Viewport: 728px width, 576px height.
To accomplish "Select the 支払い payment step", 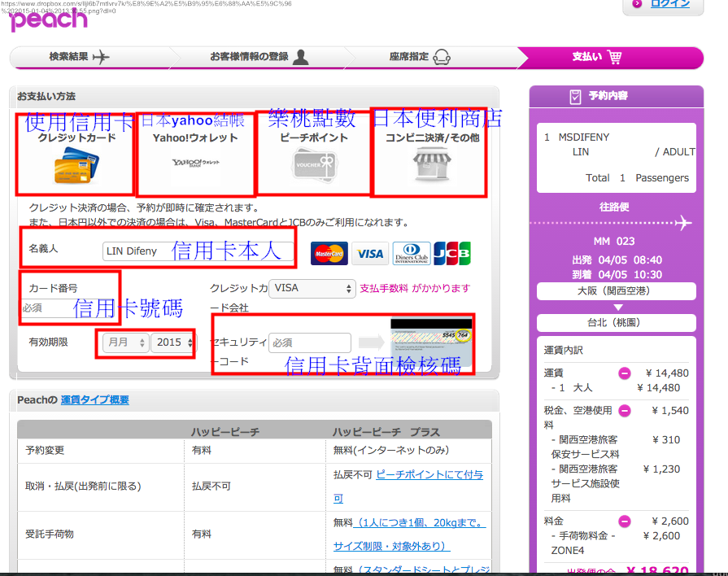I will (610, 57).
